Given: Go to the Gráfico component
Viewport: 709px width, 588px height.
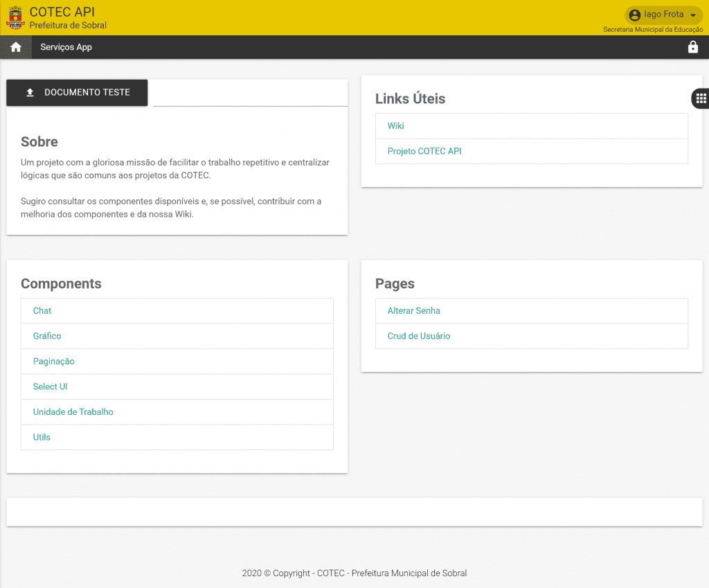Looking at the screenshot, I should tap(47, 336).
